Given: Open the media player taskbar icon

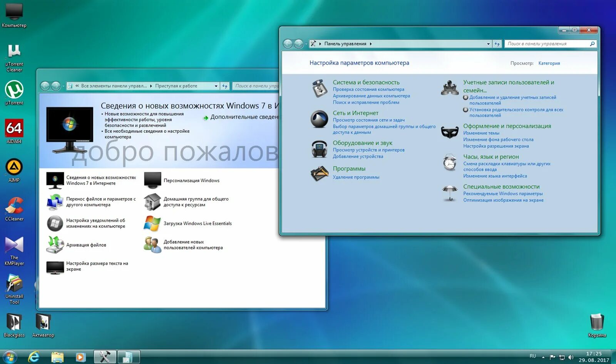Looking at the screenshot, I should 80,357.
